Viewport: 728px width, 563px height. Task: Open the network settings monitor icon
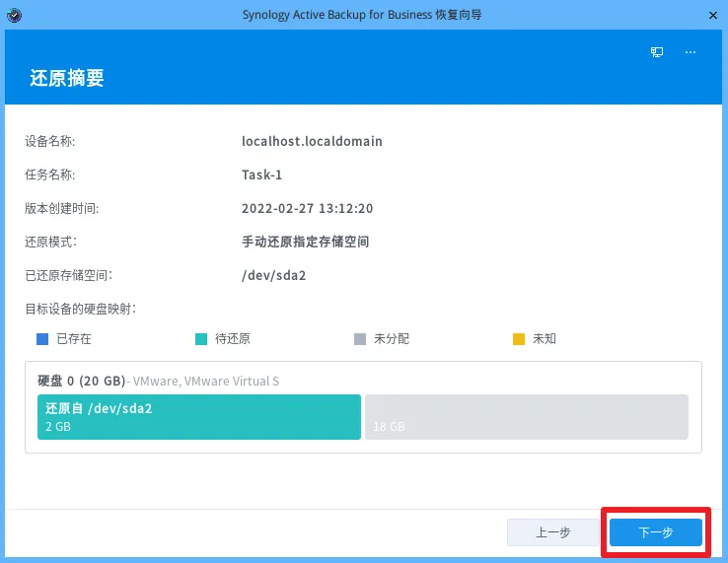[657, 52]
